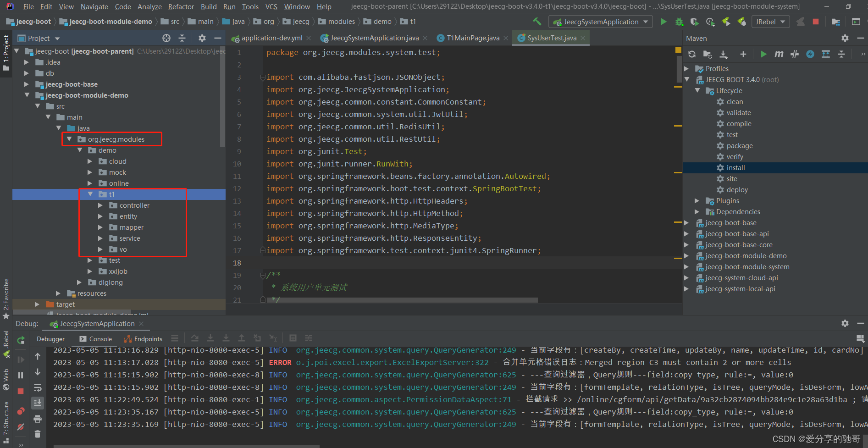Select the package lifecycle goal
Image resolution: width=868 pixels, height=448 pixels.
(x=739, y=146)
